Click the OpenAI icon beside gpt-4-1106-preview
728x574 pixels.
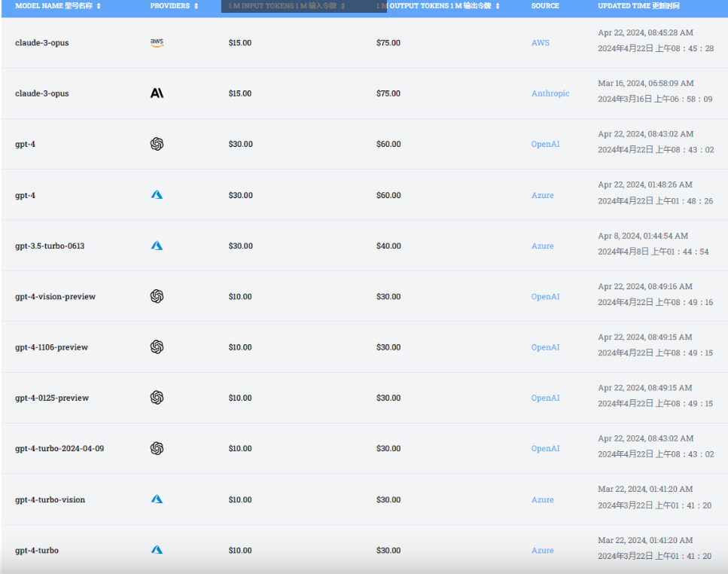click(x=157, y=347)
